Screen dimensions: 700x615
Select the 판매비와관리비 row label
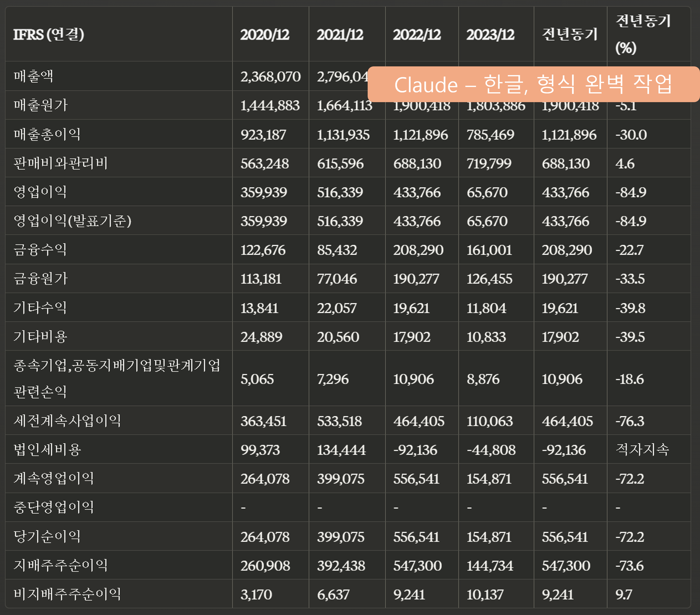point(61,163)
